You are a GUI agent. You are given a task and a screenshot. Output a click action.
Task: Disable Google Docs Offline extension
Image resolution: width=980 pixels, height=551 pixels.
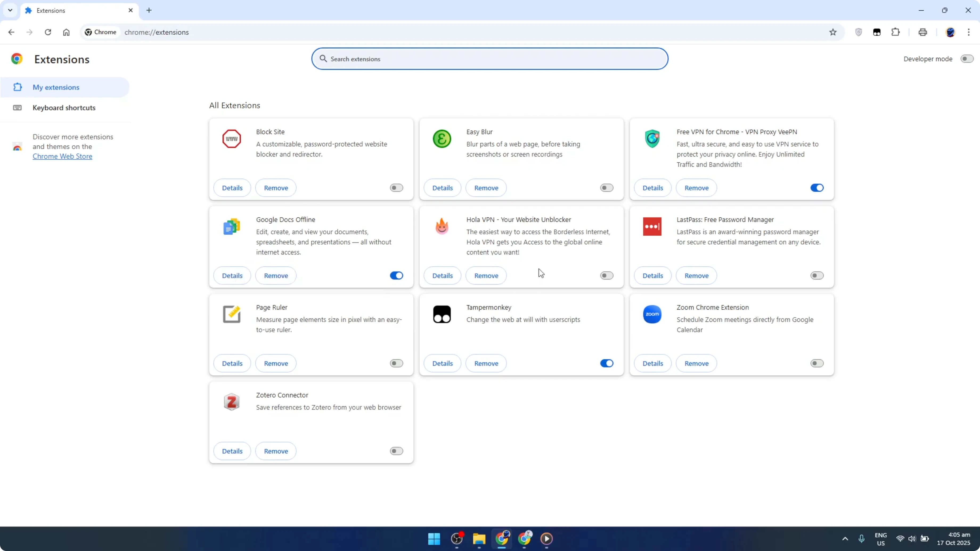point(396,276)
